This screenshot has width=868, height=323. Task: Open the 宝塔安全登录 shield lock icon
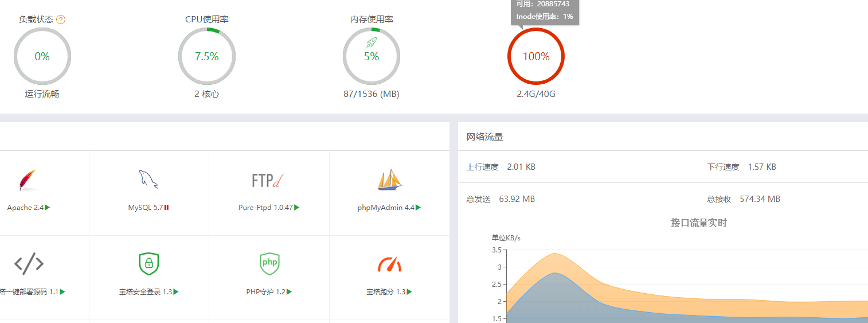point(149,263)
